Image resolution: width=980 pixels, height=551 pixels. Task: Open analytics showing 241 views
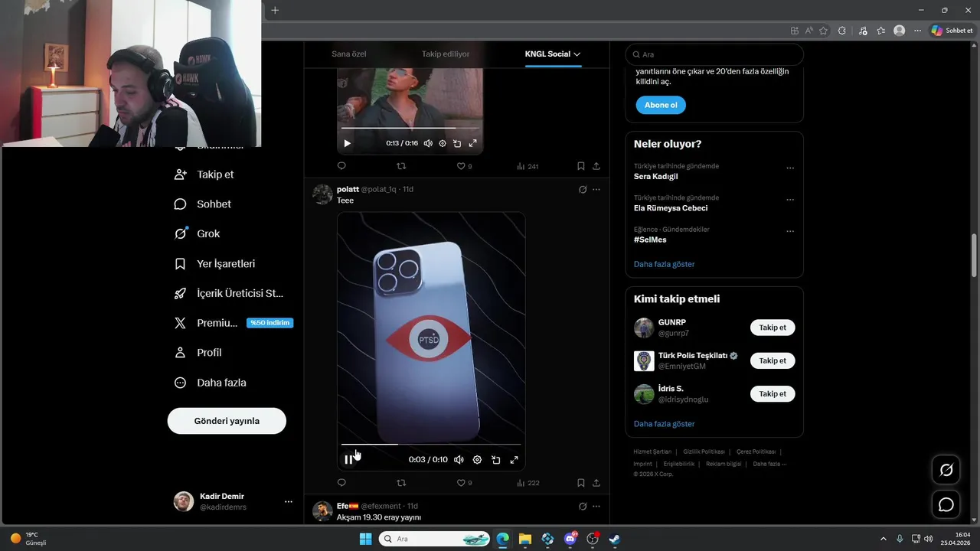(528, 166)
